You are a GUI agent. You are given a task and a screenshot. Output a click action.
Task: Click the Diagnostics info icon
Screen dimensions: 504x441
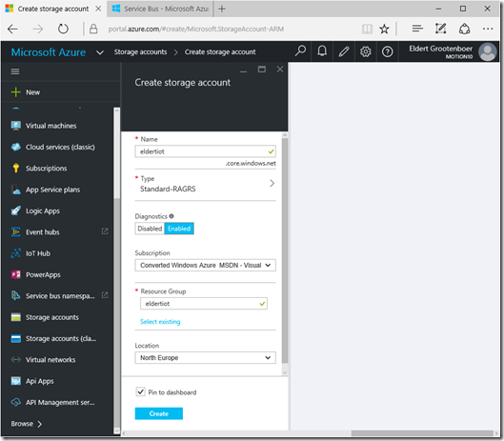pos(171,216)
